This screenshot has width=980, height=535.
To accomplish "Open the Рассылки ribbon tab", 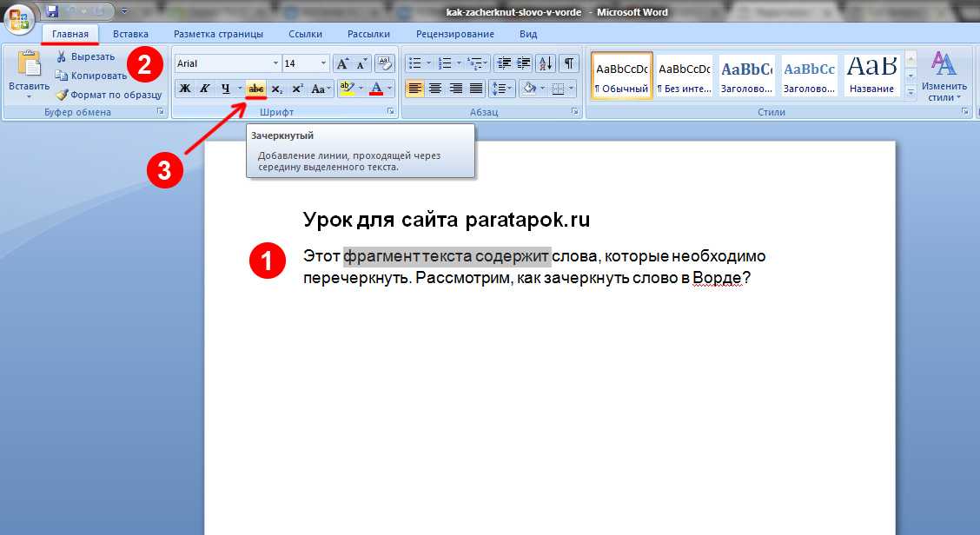I will pos(368,34).
